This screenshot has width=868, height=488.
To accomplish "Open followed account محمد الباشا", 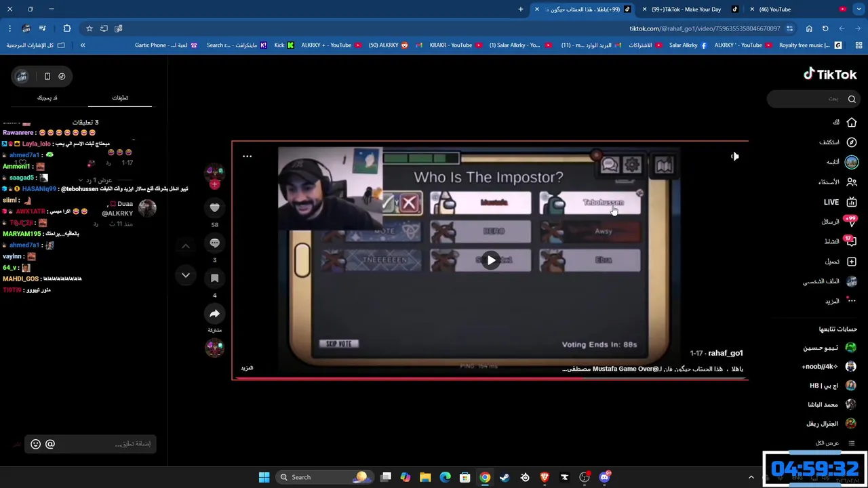I will [x=832, y=405].
